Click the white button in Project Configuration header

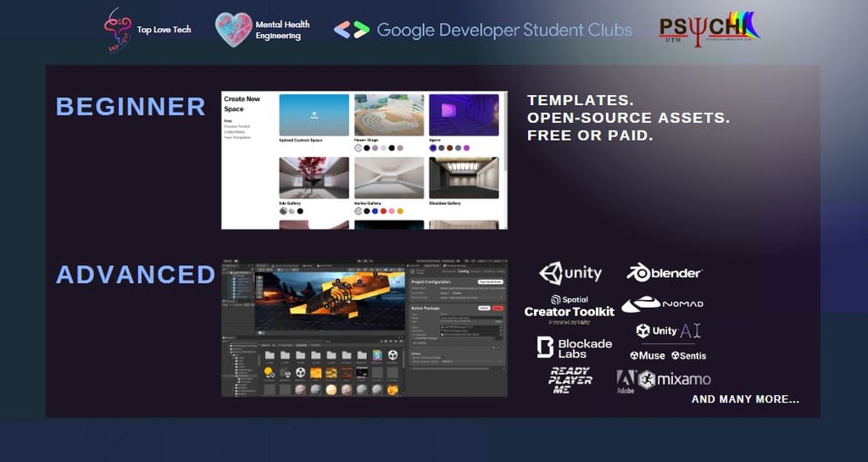click(x=491, y=281)
